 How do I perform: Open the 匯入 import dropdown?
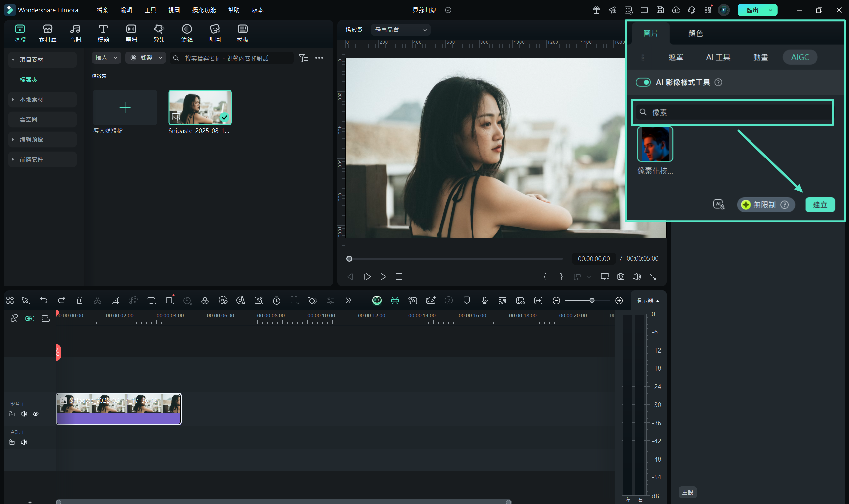click(106, 58)
